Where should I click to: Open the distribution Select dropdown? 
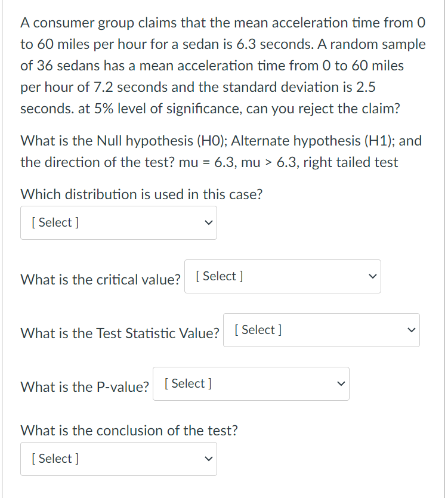(x=118, y=222)
